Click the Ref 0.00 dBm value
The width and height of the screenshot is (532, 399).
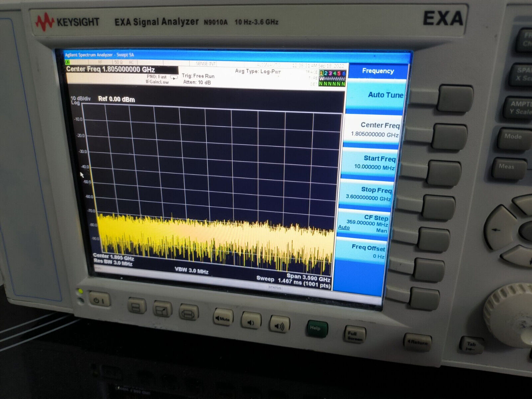[116, 99]
